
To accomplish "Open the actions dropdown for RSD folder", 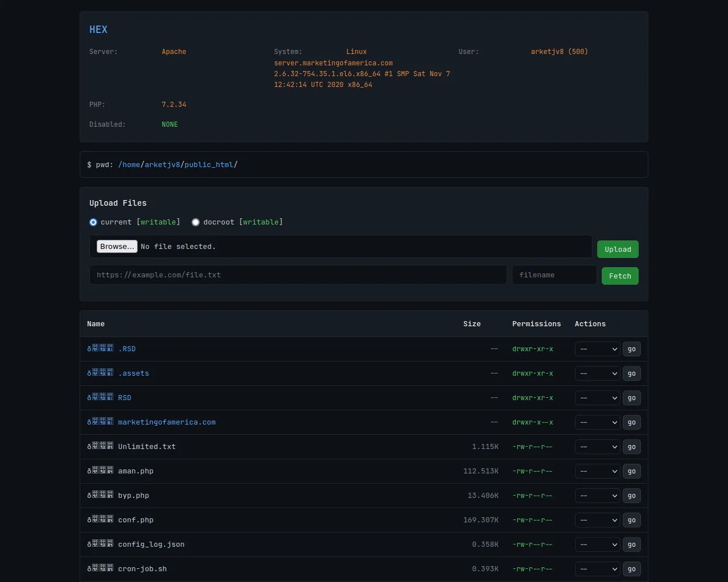I will pyautogui.click(x=597, y=398).
